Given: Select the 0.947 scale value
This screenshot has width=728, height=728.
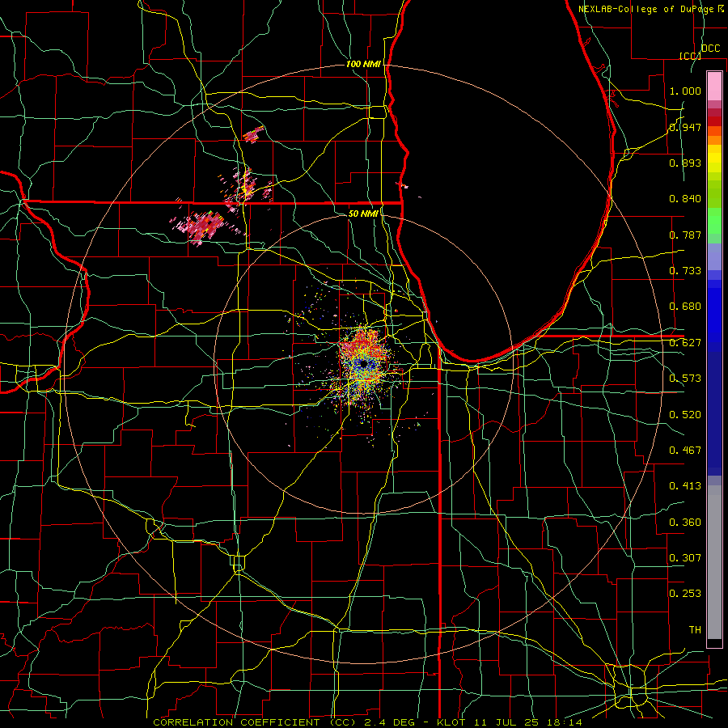Looking at the screenshot, I should click(x=685, y=127).
